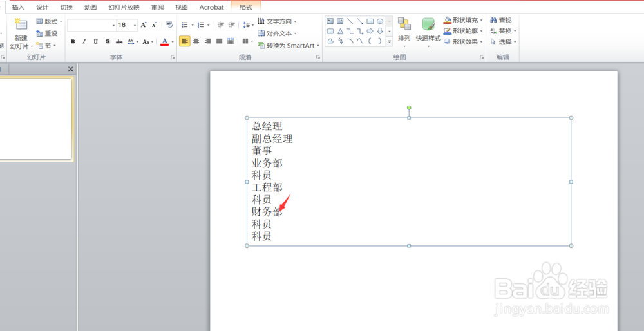Select the triangle shape
The height and width of the screenshot is (331, 644).
(x=340, y=31)
